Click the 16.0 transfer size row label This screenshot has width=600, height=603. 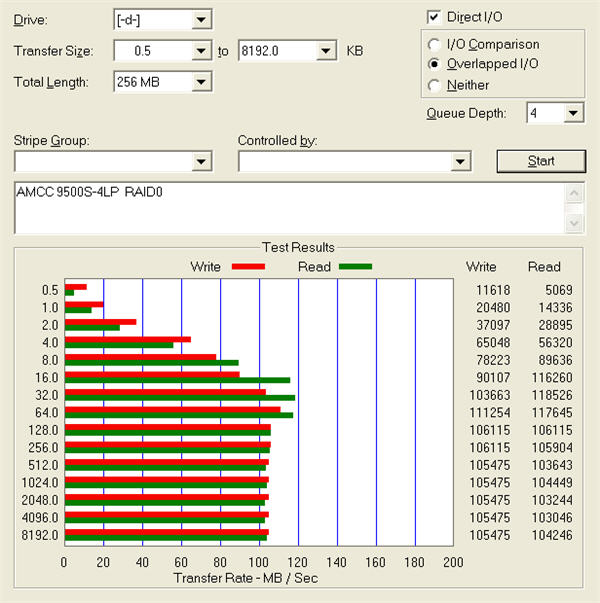tap(47, 378)
